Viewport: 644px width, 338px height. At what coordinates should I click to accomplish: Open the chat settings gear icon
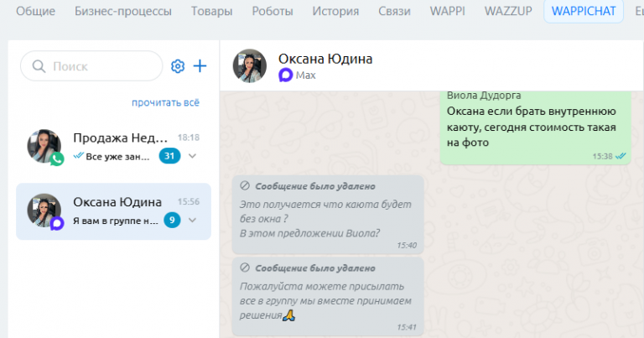178,66
